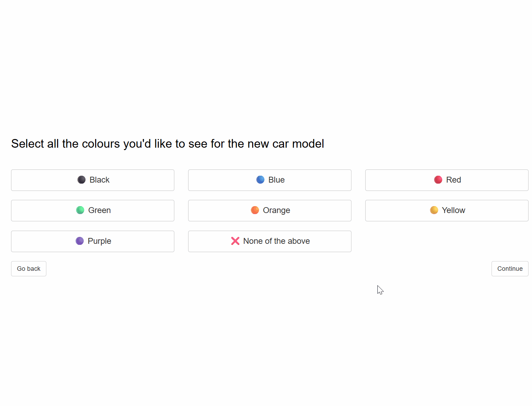
Task: Toggle the None of the above option
Action: (269, 241)
